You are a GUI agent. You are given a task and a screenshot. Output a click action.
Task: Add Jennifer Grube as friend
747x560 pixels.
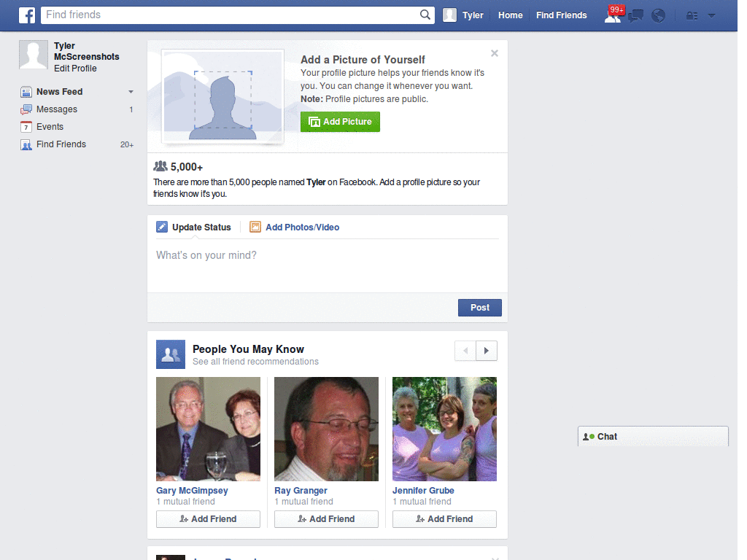[444, 519]
